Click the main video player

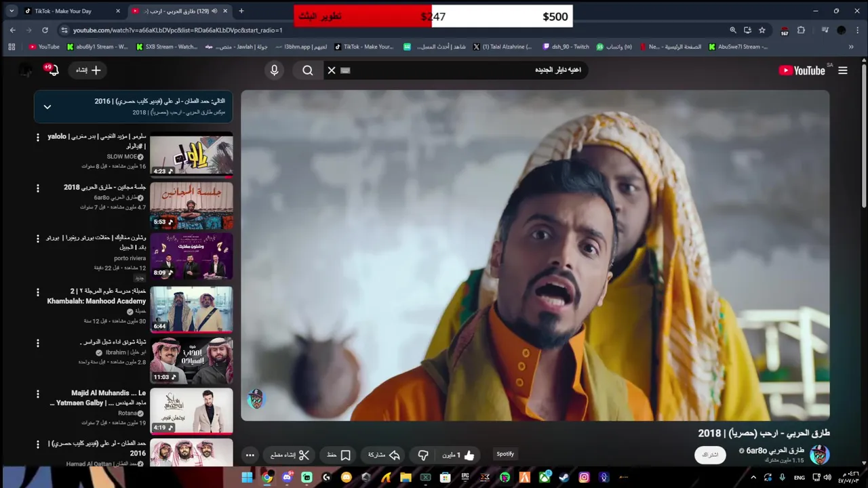pyautogui.click(x=535, y=256)
